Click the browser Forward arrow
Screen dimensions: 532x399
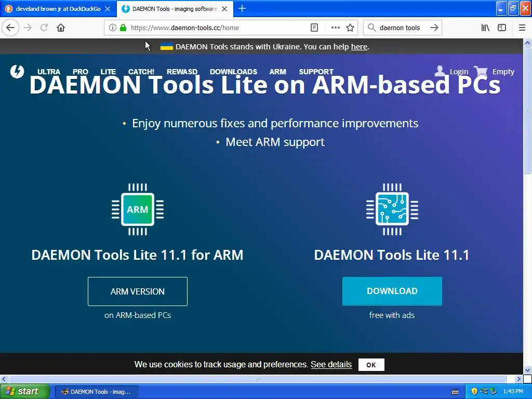[x=28, y=28]
